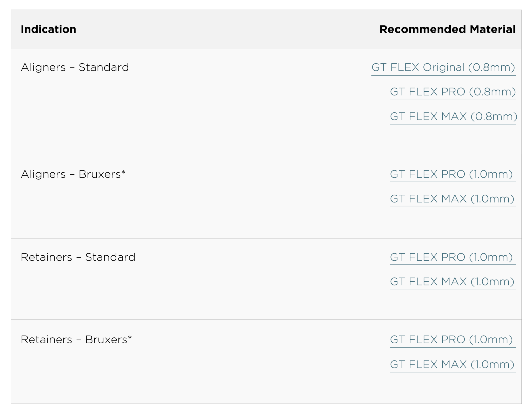The width and height of the screenshot is (532, 415).
Task: Open GT FLEX MAX (1.0mm) under Retainers – Standard
Action: tap(452, 282)
